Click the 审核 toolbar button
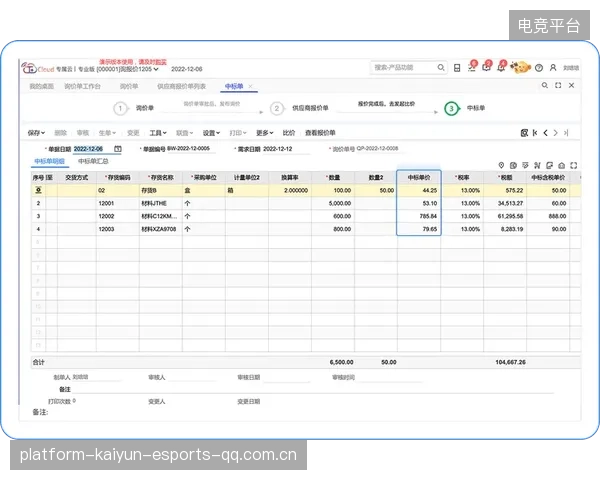Image resolution: width=600 pixels, height=480 pixels. [x=83, y=133]
